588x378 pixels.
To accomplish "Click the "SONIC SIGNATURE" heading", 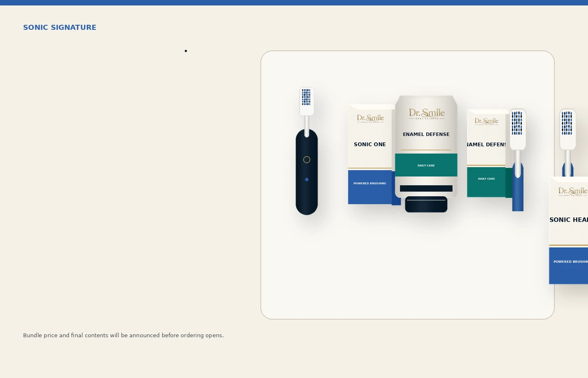I will coord(60,27).
